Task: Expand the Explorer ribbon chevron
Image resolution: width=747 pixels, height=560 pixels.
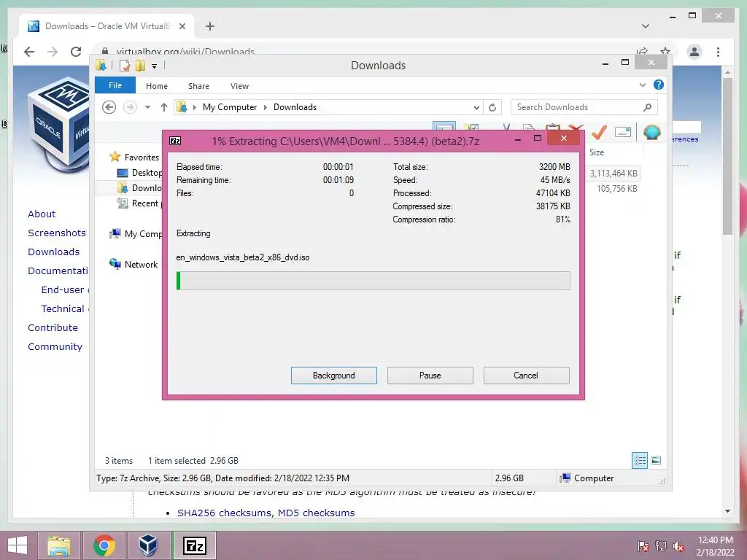Action: click(642, 85)
